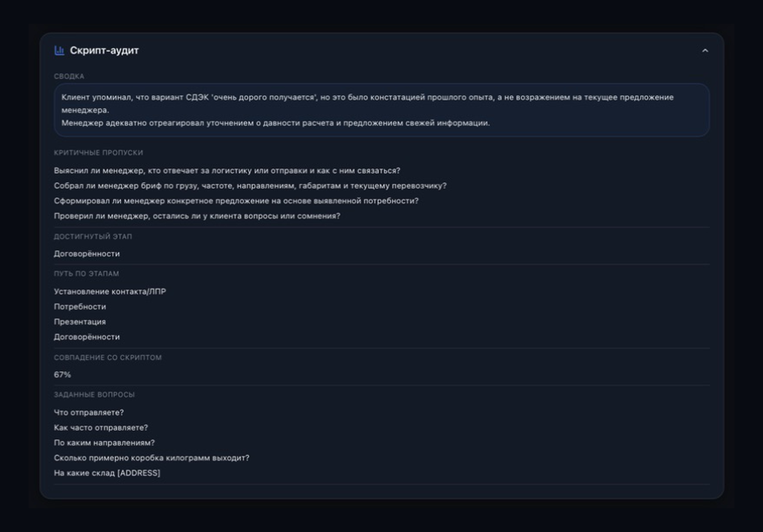
Task: Select the item about cargo brief collection
Action: coord(250,186)
